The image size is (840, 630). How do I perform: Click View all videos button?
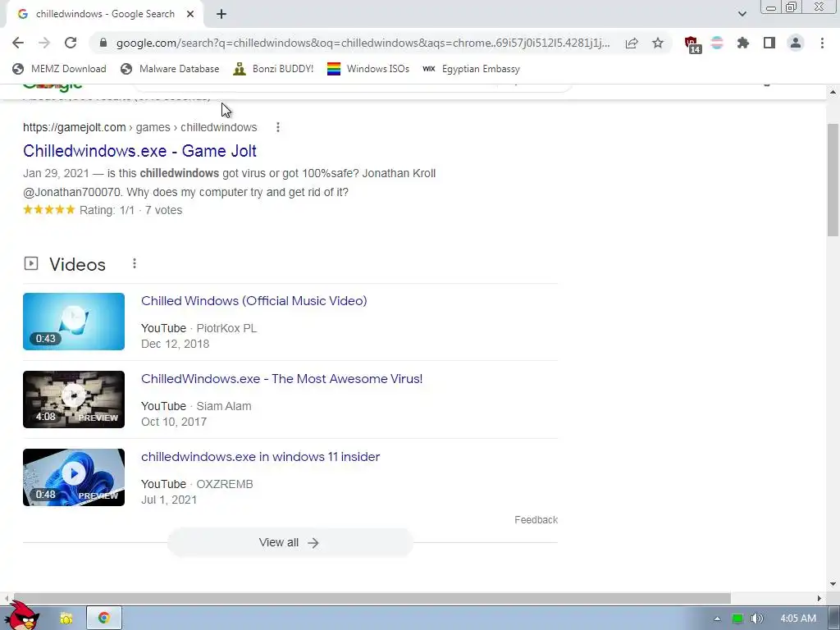click(x=290, y=543)
